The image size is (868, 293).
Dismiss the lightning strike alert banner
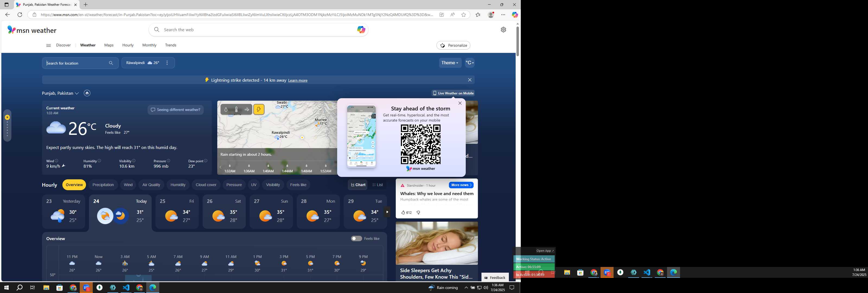coord(470,80)
